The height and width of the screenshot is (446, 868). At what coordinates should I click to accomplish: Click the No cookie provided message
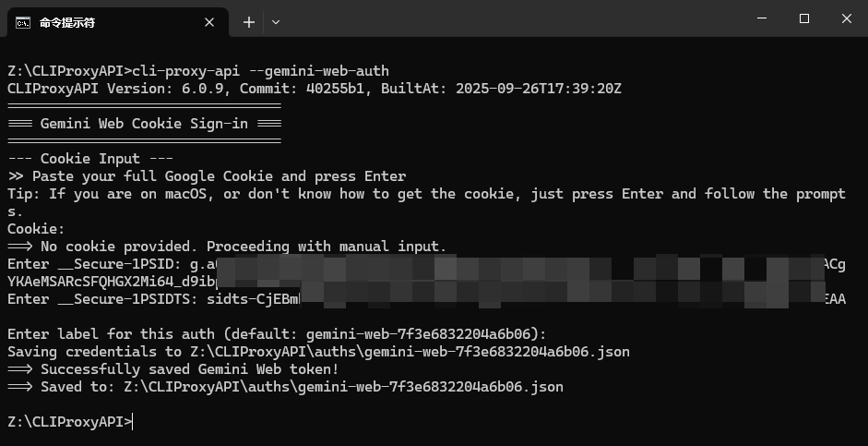(227, 246)
